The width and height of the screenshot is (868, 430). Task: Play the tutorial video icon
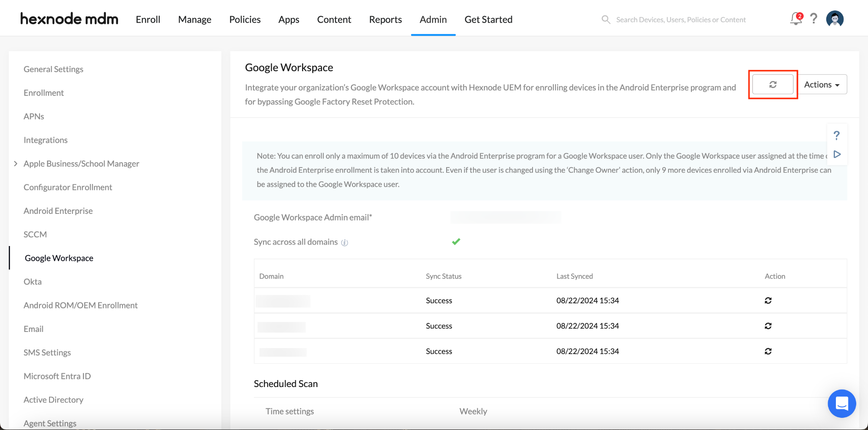click(837, 154)
